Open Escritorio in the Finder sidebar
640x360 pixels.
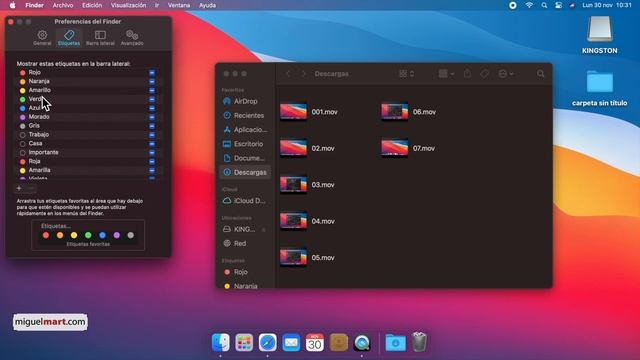pos(245,144)
